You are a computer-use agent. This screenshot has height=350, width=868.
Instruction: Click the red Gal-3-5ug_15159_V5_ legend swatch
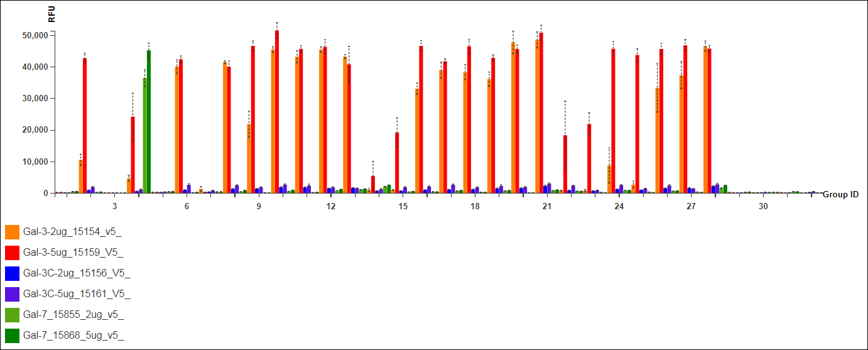click(12, 253)
